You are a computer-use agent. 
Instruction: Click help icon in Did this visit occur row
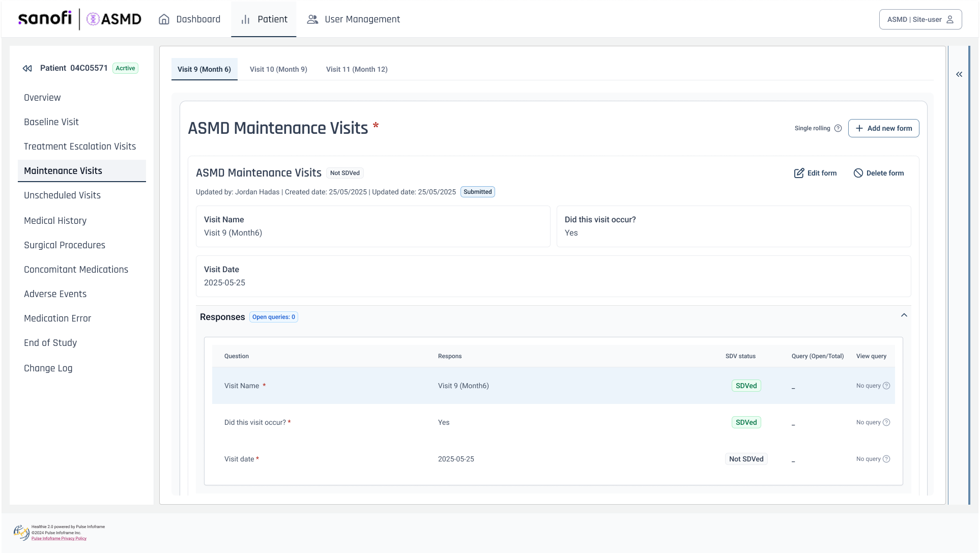tap(886, 422)
